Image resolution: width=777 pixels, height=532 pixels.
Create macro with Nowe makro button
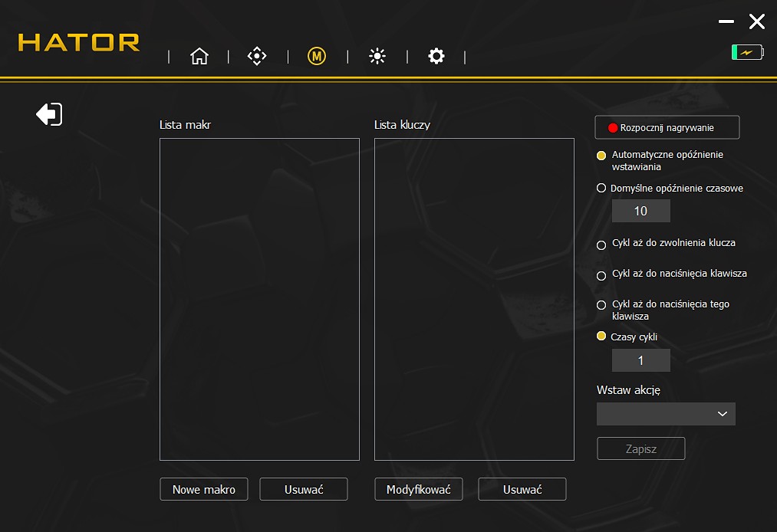203,489
